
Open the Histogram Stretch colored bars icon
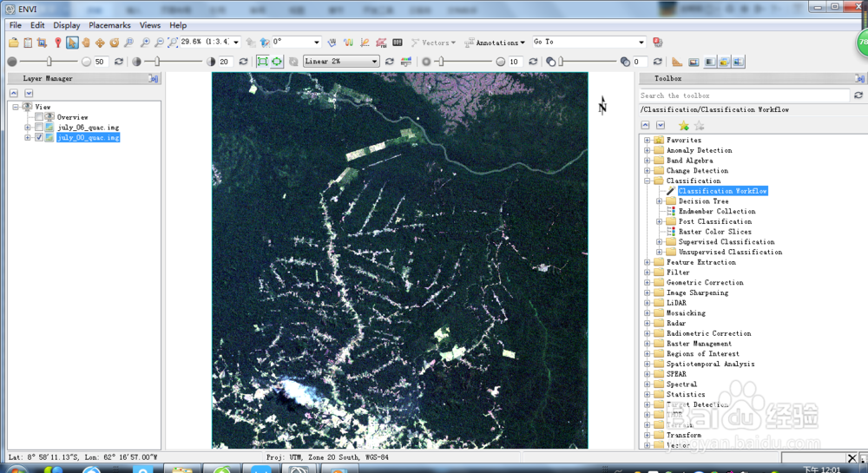coord(406,62)
